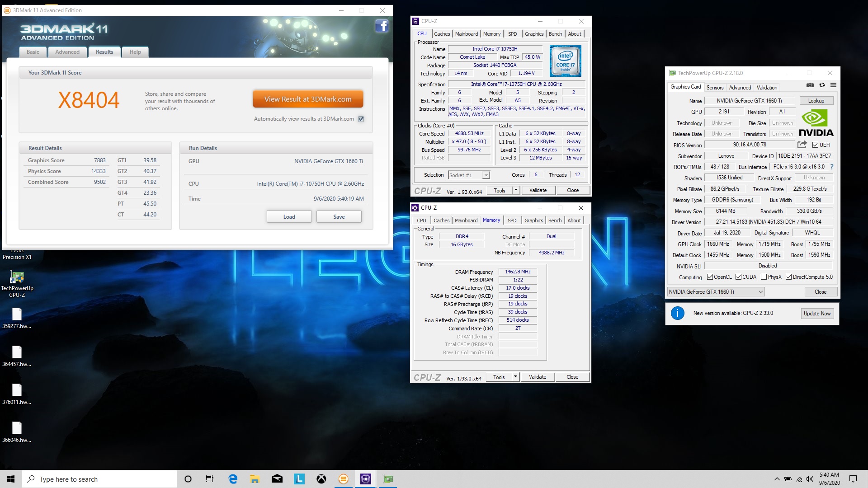The height and width of the screenshot is (488, 868).
Task: Open File Explorer from the taskbar
Action: [255, 479]
